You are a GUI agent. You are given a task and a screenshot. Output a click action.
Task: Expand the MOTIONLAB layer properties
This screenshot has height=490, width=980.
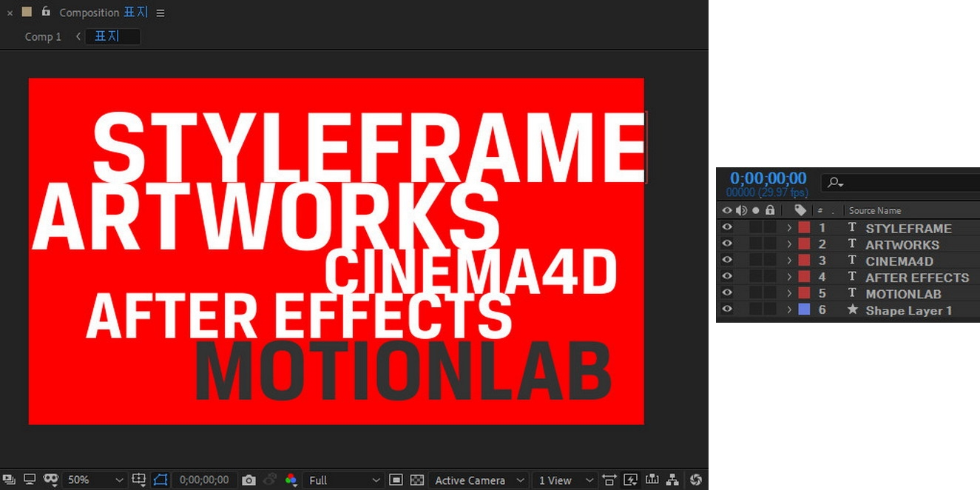coord(789,293)
